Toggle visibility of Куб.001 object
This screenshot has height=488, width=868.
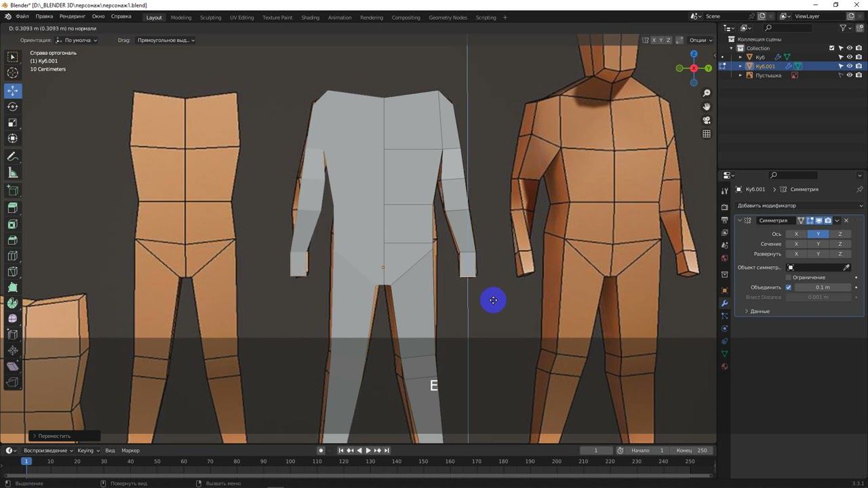(x=850, y=66)
